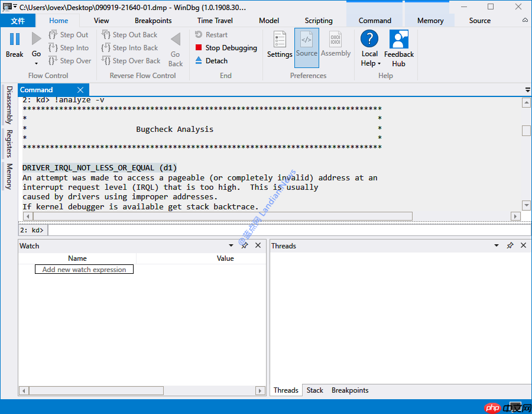Viewport: 532px width, 414px height.
Task: Click the Step Into icon
Action: coord(53,48)
